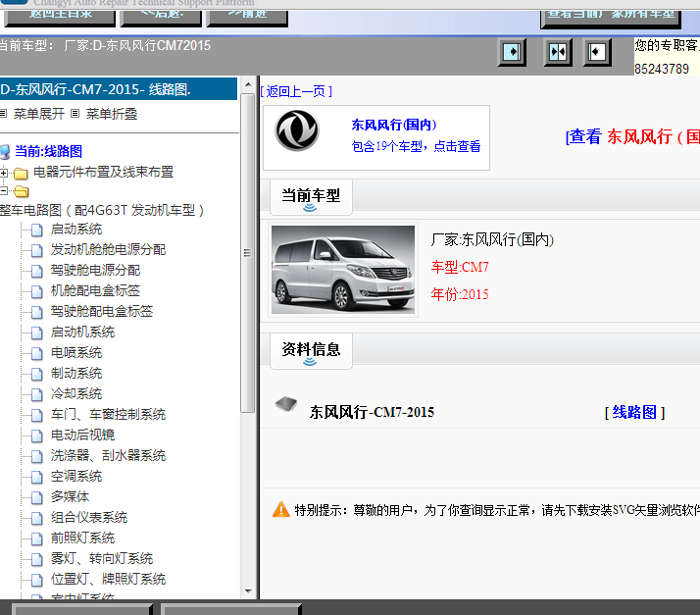Click the expand-right-pane arrow icon
Screen dimensions: 700x615
512,52
